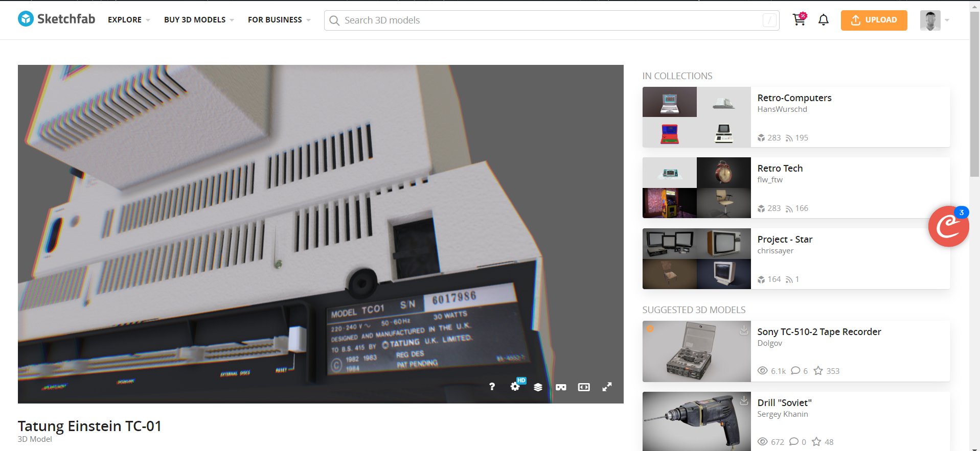Screen dimensions: 980x451
Task: Open Dolgov's profile
Action: coord(770,343)
